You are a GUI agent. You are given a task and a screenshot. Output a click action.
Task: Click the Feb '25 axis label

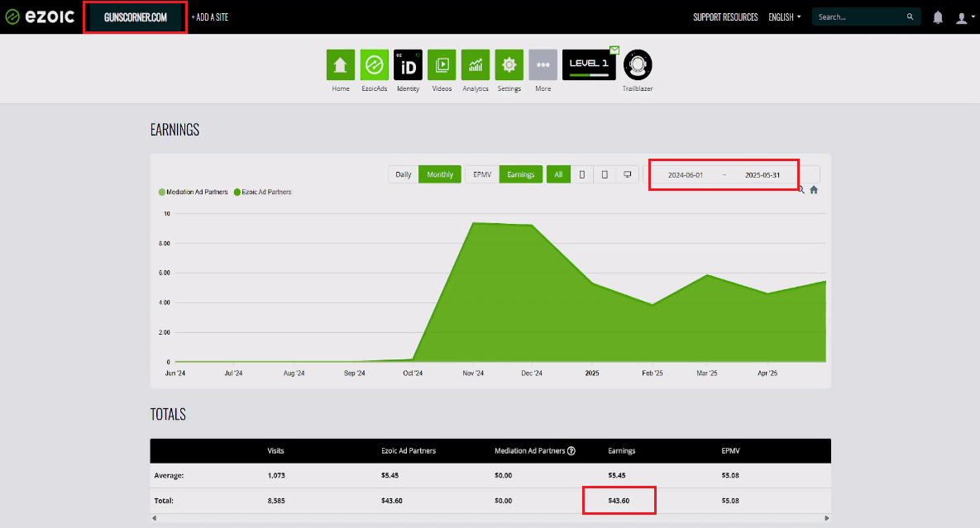point(653,373)
